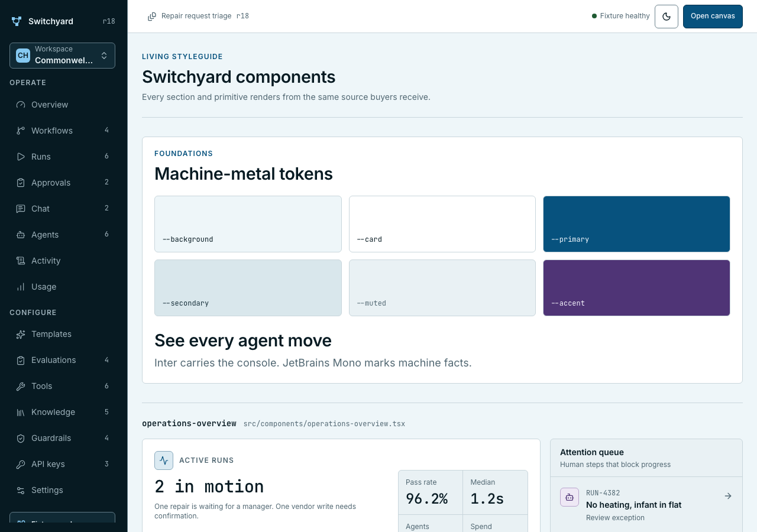Open the Templates page
The width and height of the screenshot is (757, 532).
62,334
